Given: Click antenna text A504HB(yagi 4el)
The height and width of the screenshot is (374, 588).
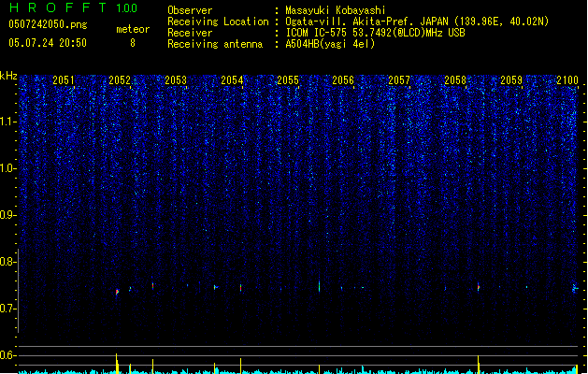Looking at the screenshot, I should 330,44.
